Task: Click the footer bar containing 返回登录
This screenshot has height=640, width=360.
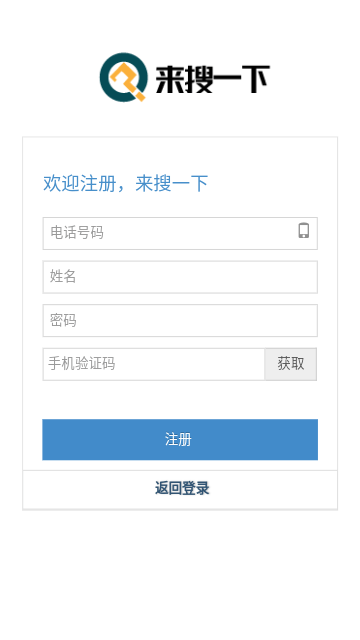Action: [180, 489]
